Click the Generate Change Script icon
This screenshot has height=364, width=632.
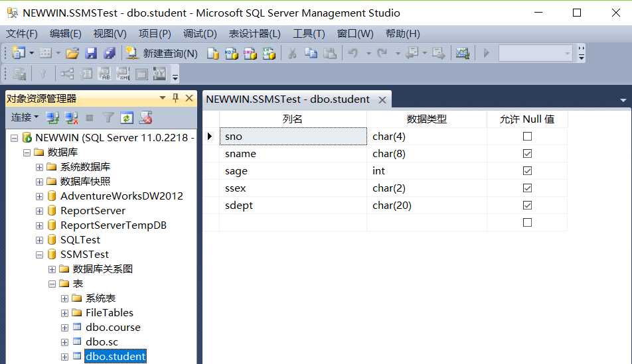19,74
